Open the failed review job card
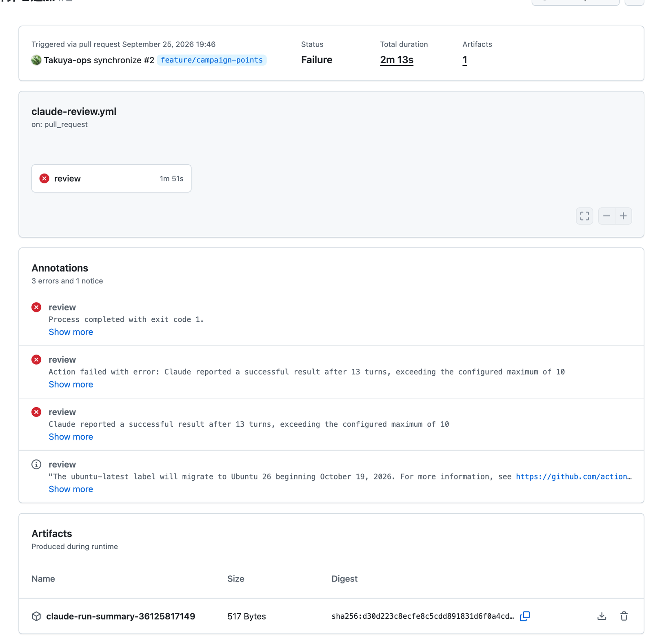 111,178
